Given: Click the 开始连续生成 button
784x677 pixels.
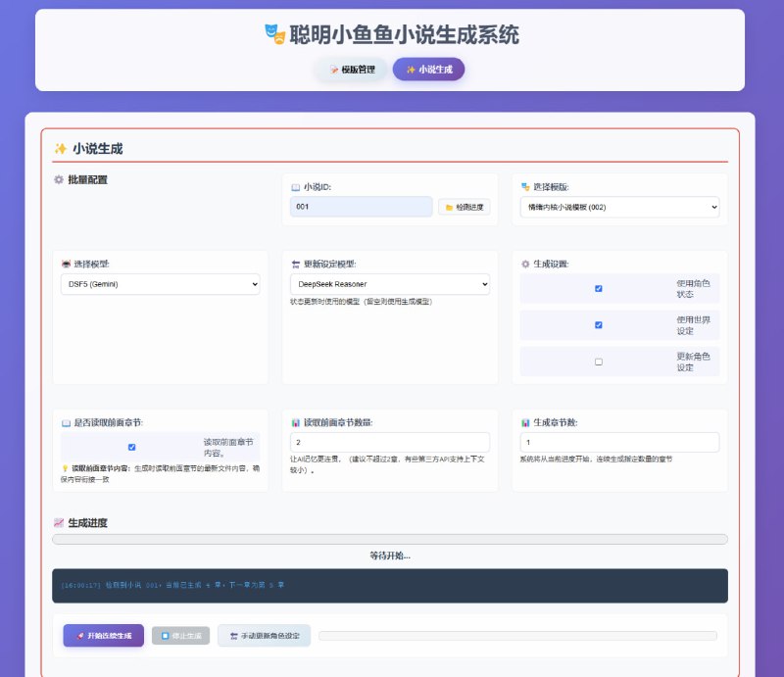Looking at the screenshot, I should pos(103,635).
